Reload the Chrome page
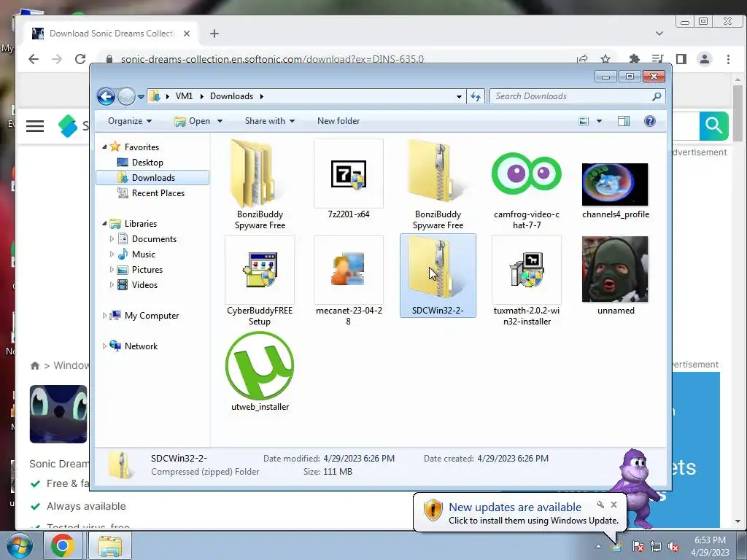This screenshot has height=560, width=747. [80, 59]
